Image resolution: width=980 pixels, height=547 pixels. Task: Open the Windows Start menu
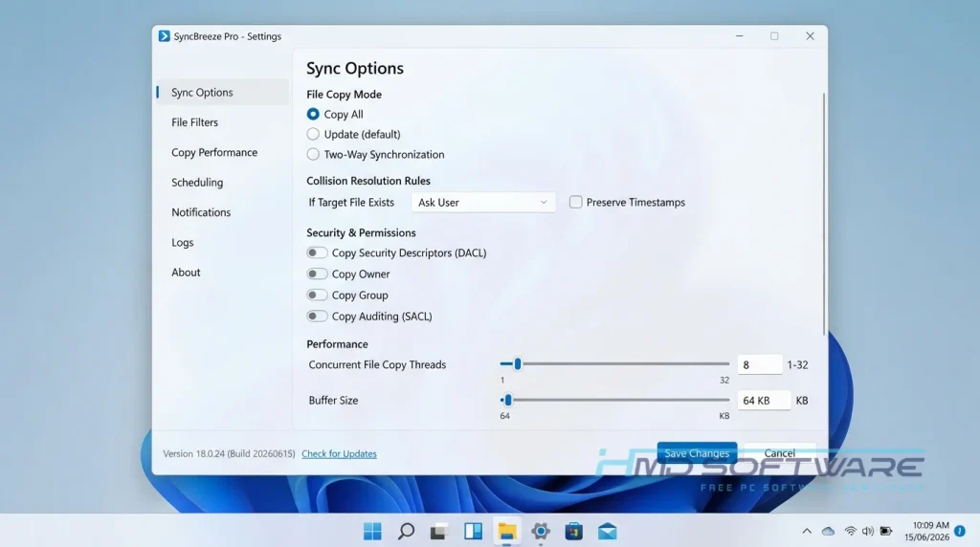coord(372,532)
